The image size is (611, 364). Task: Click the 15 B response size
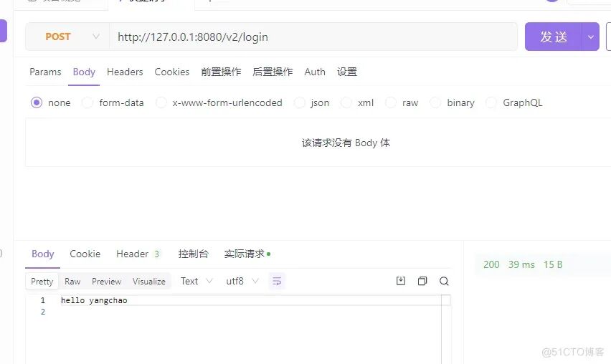(553, 264)
